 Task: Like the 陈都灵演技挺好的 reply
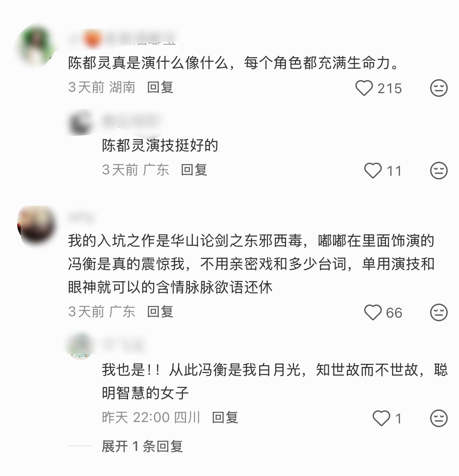tap(373, 171)
